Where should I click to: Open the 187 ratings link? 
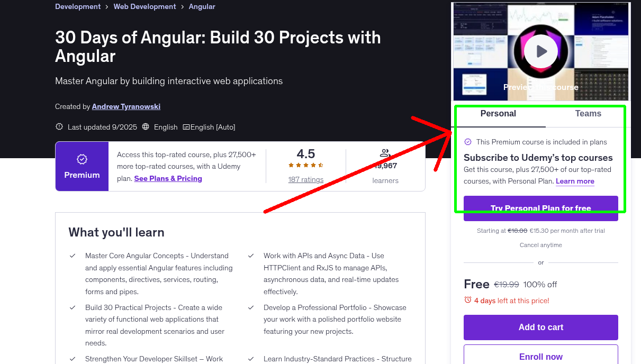(x=306, y=179)
